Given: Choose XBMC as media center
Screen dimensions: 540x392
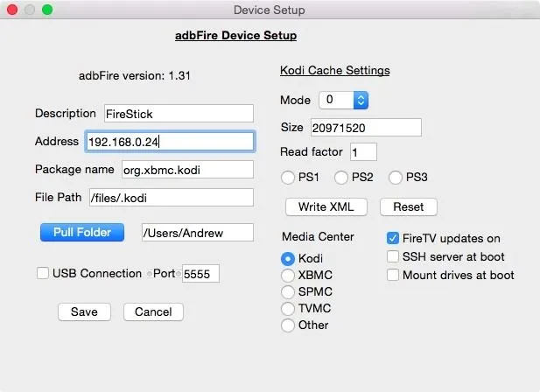Looking at the screenshot, I should pyautogui.click(x=288, y=276).
